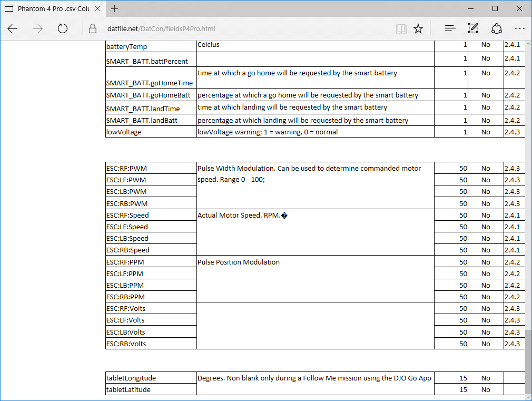Refresh the current page
Screen dimensions: 532x401
(x=63, y=29)
